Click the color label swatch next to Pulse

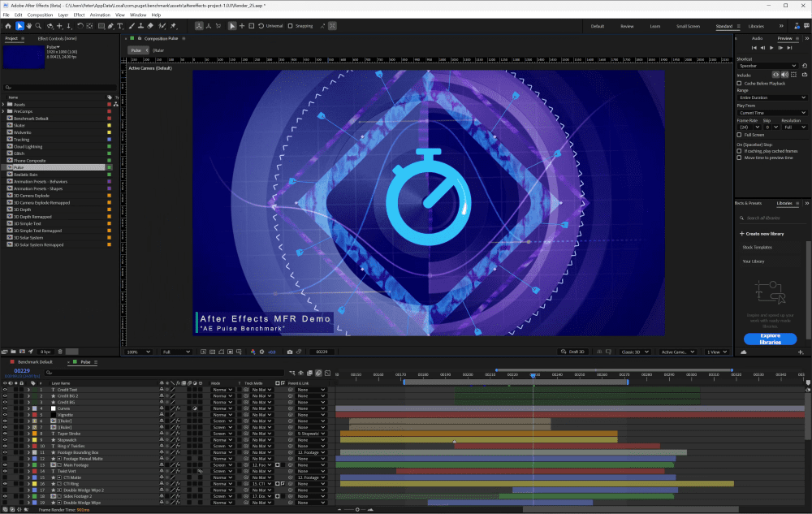pyautogui.click(x=109, y=167)
